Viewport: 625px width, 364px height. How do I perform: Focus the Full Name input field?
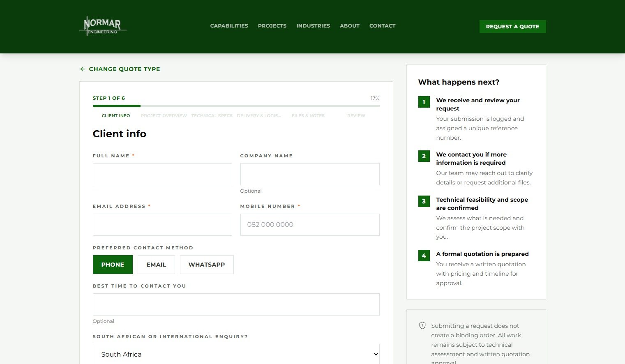pyautogui.click(x=162, y=174)
